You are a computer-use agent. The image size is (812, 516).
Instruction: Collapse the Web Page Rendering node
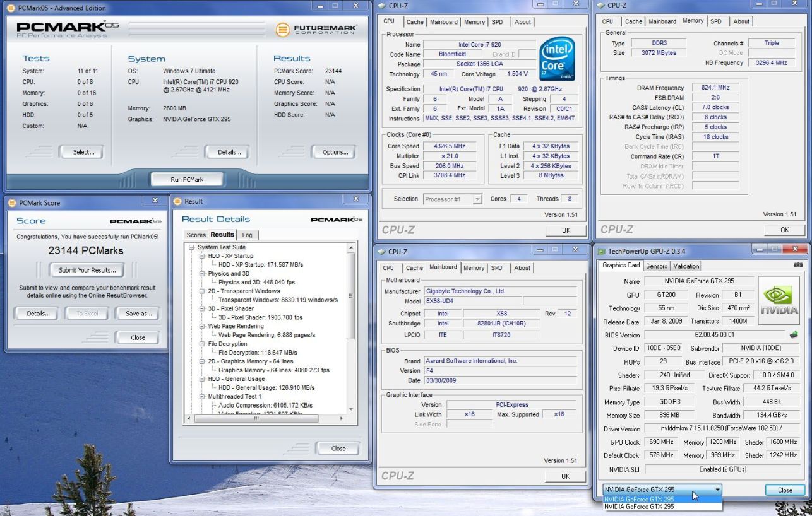click(202, 326)
